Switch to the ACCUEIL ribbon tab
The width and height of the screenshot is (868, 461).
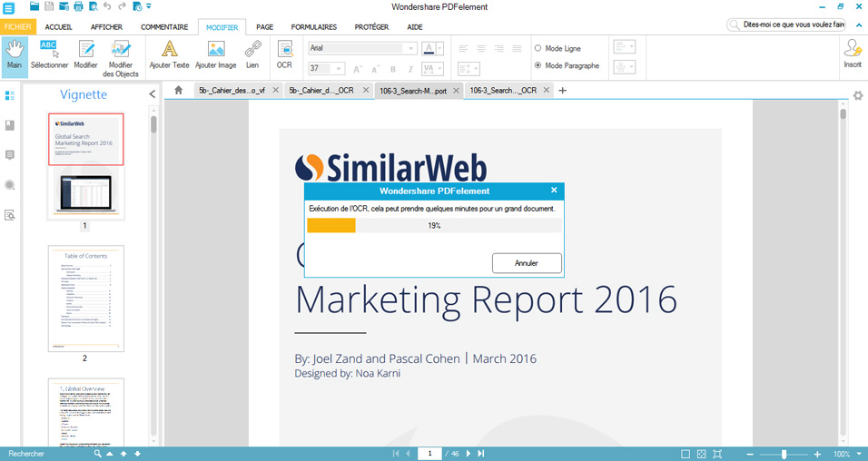coord(59,26)
